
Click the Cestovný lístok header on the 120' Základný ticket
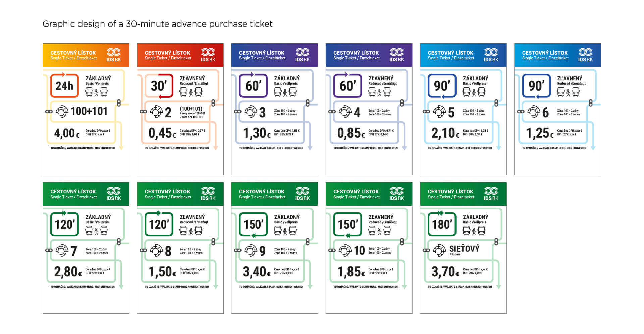(x=73, y=192)
